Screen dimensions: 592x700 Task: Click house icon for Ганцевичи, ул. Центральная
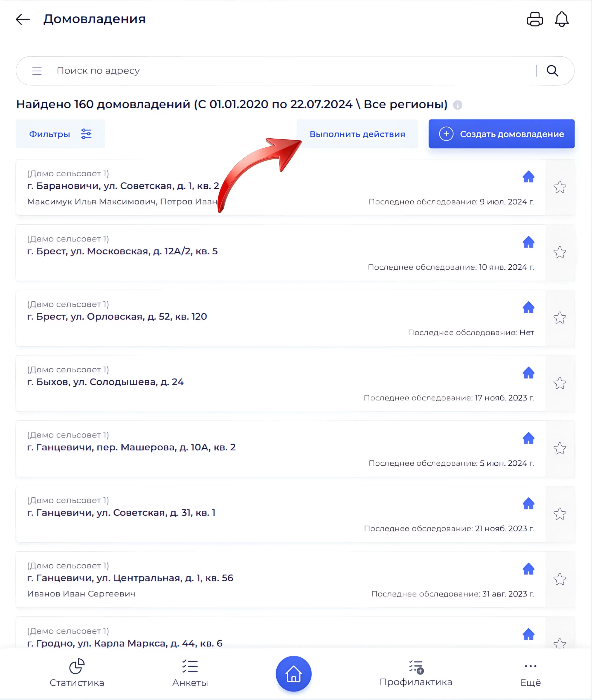529,569
